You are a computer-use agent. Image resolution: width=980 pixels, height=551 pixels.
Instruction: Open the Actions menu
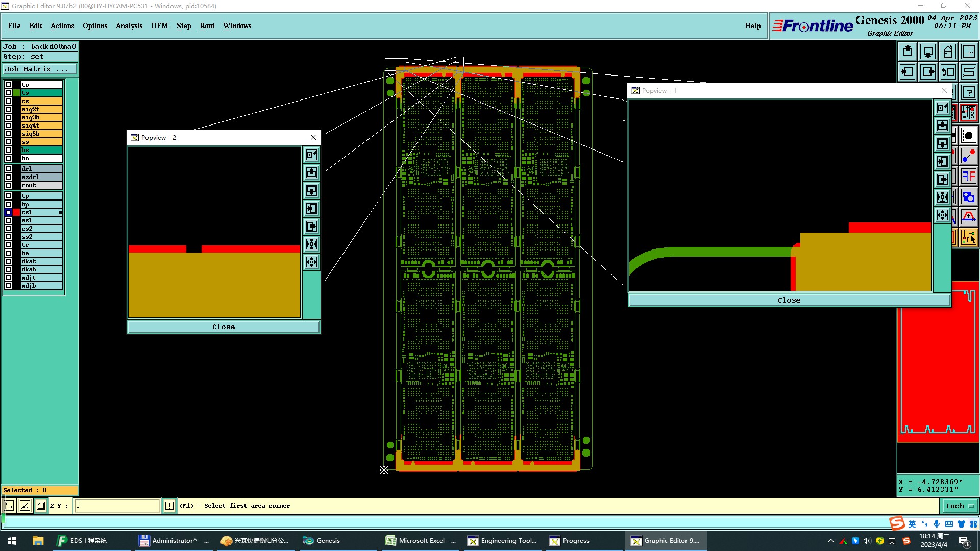tap(62, 26)
